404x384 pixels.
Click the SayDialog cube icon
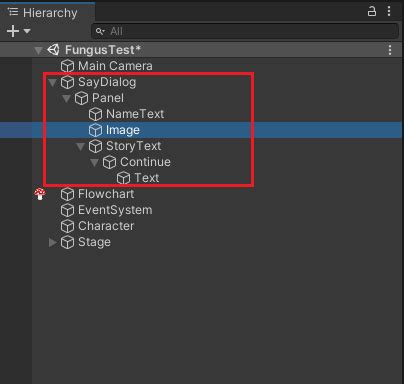[x=67, y=82]
